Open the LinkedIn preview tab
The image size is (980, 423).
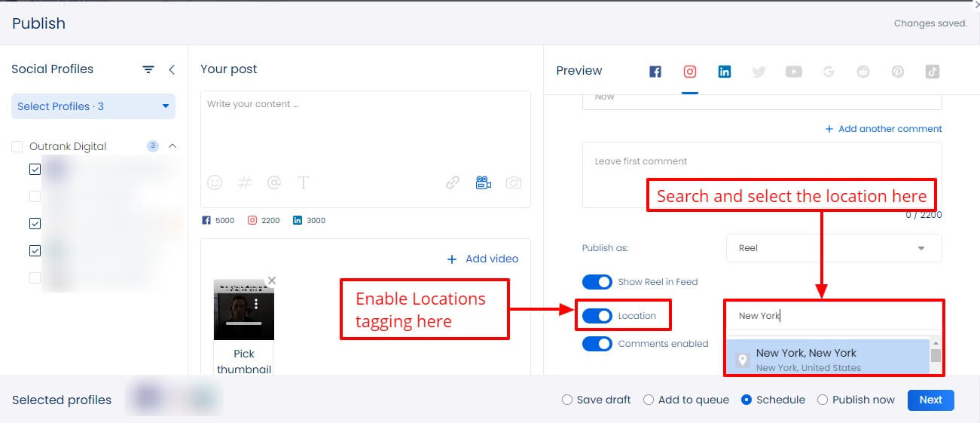pyautogui.click(x=725, y=72)
